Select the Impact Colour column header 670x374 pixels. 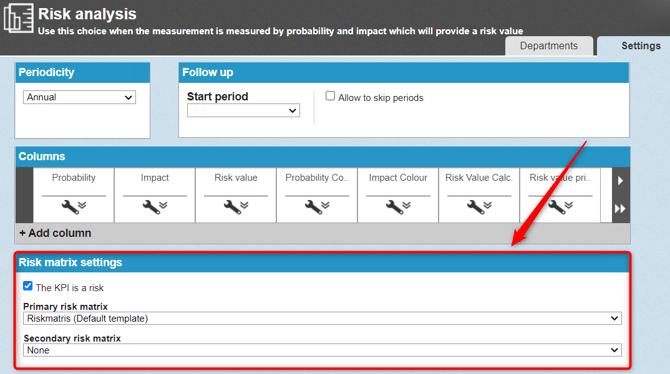point(398,178)
